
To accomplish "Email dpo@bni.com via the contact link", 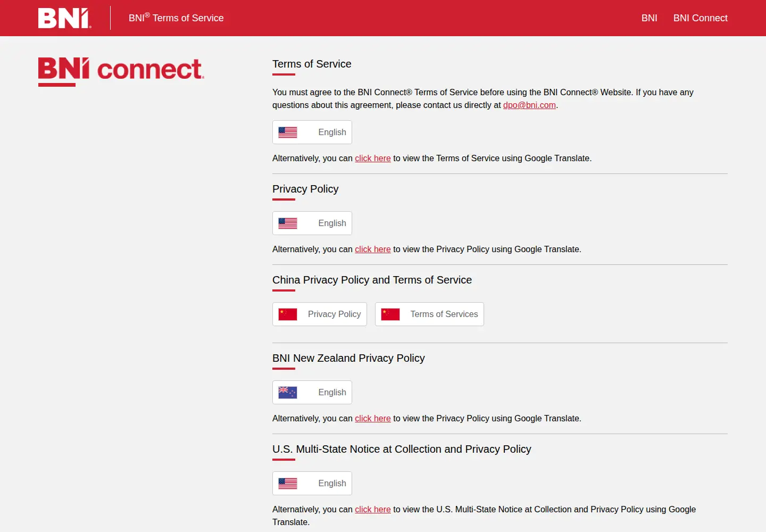I will tap(529, 105).
